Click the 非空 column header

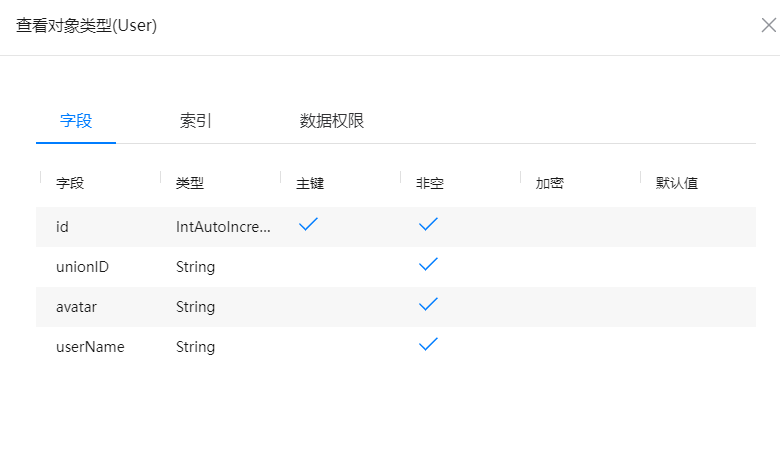pyautogui.click(x=430, y=184)
